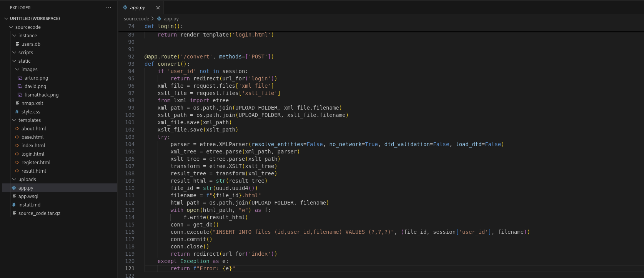Click line number 92 in gutter
644x278 pixels.
click(131, 57)
